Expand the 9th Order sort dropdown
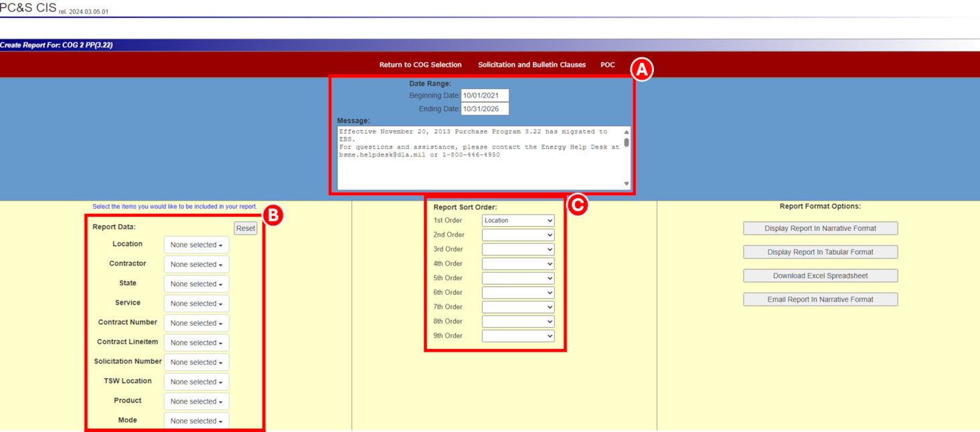This screenshot has height=432, width=980. click(x=518, y=336)
